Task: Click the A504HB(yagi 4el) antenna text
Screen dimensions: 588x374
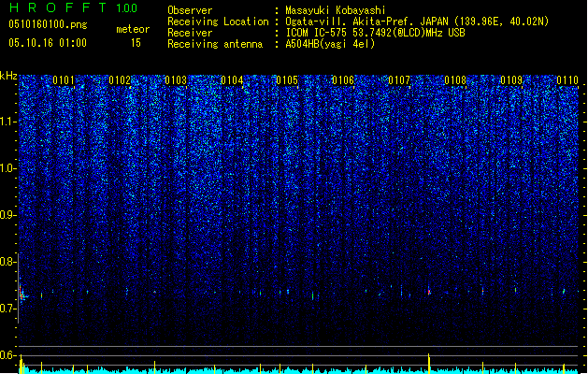Action: pyautogui.click(x=330, y=44)
